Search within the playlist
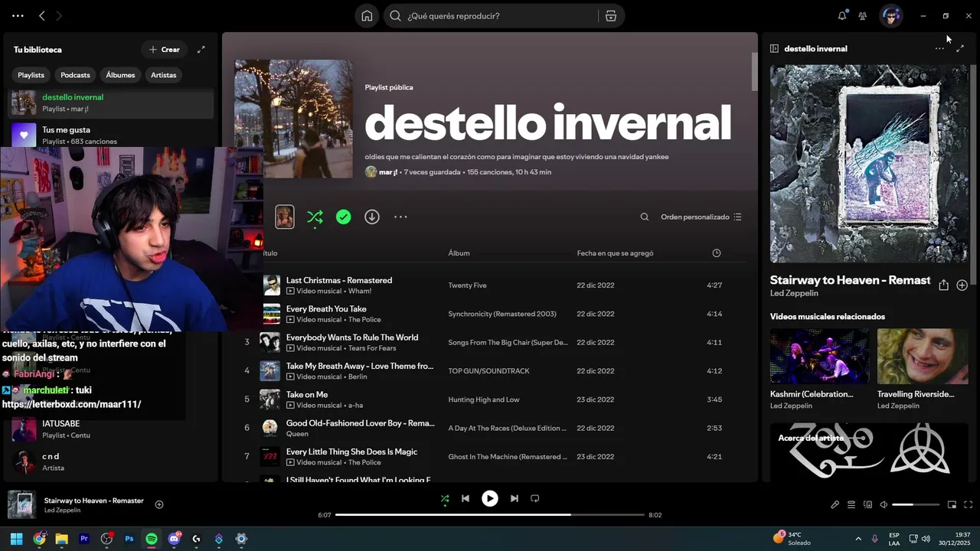Screen dimensions: 980x551 645,217
